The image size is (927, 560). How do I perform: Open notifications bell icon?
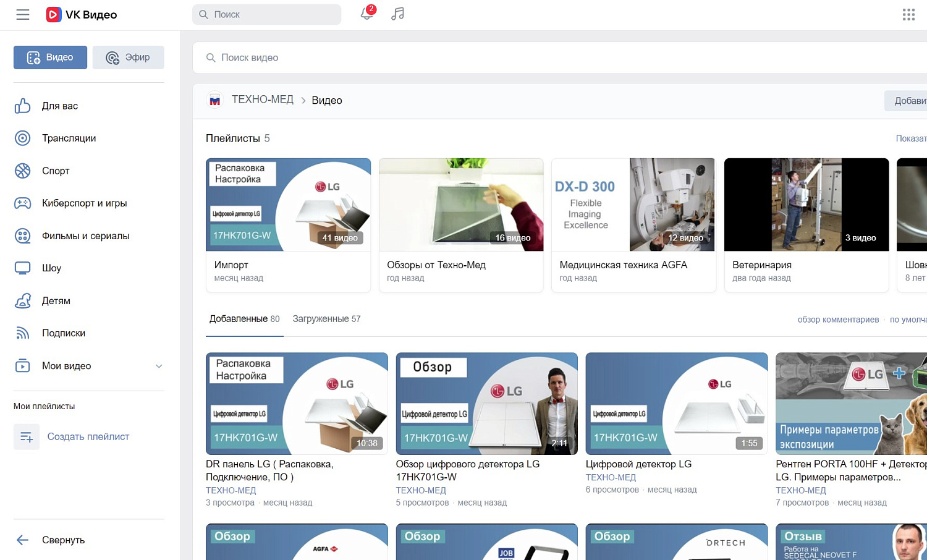pos(367,14)
